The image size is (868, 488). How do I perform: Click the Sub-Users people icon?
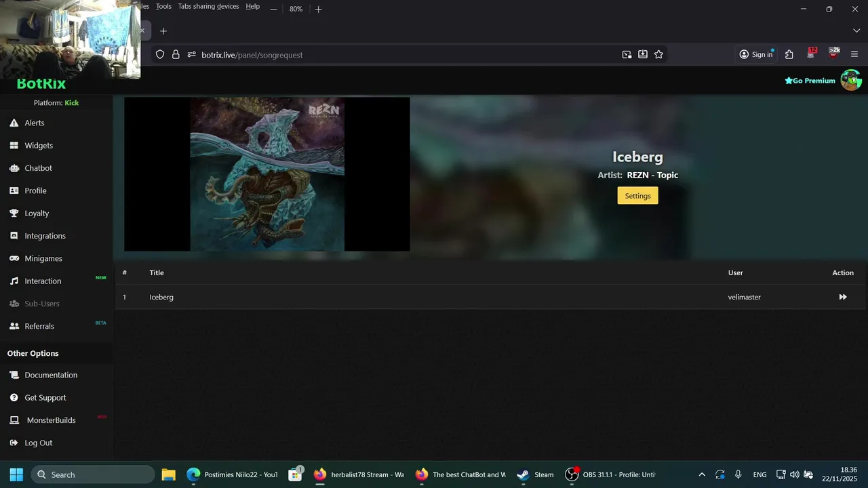(x=14, y=304)
